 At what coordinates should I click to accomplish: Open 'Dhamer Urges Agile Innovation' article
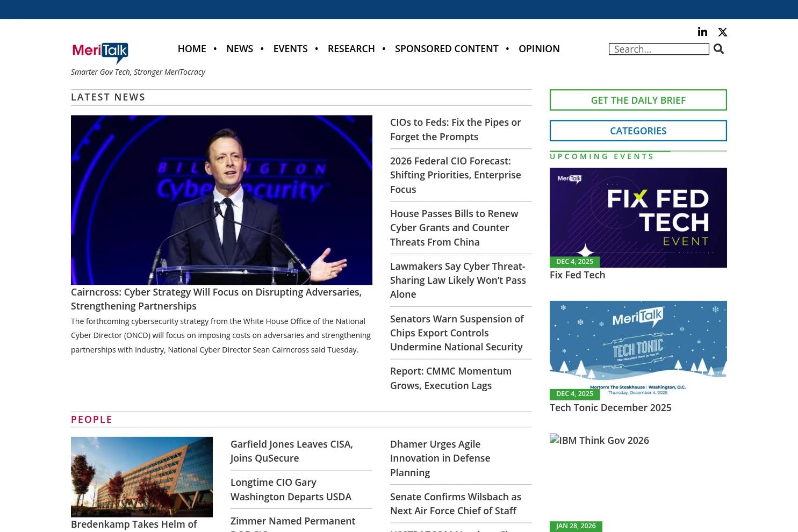440,458
